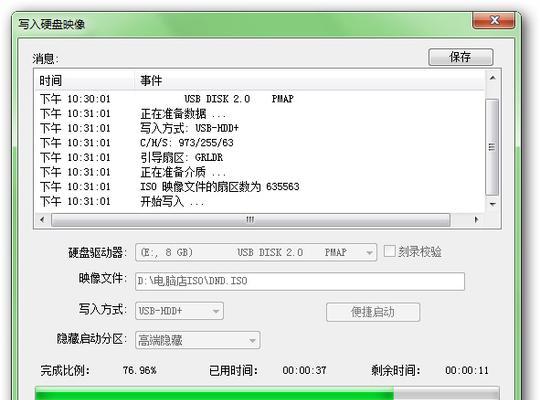This screenshot has height=400, width=540.
Task: Click the 映像文件 path input field
Action: coord(300,281)
